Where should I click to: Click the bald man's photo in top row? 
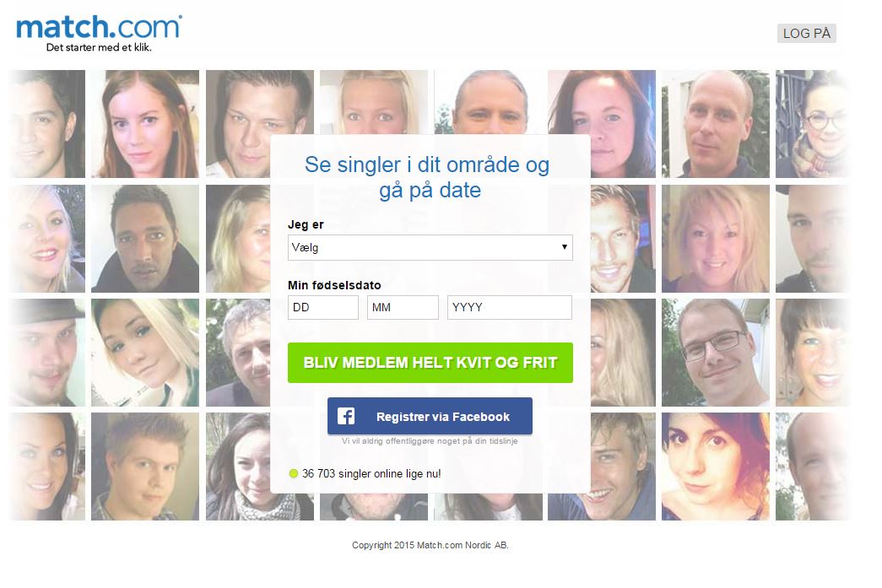716,124
